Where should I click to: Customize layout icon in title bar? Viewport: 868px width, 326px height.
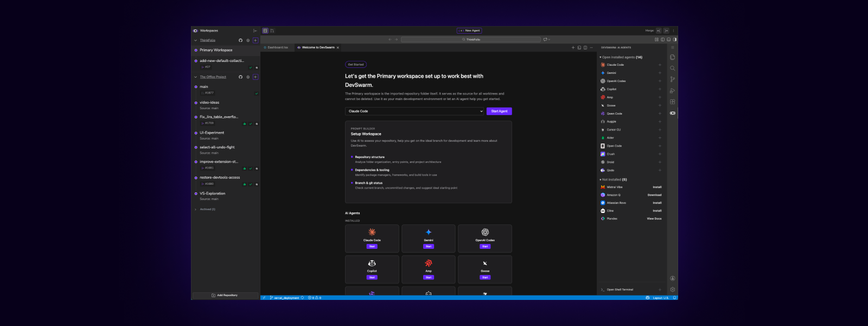tap(656, 39)
